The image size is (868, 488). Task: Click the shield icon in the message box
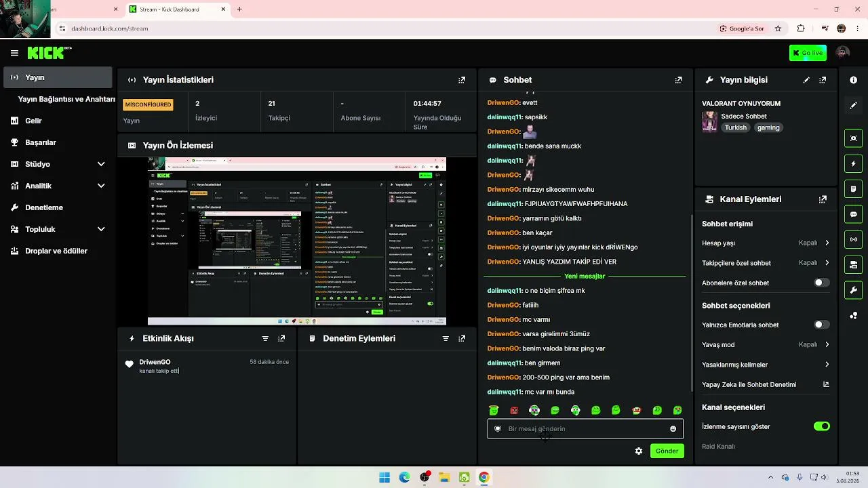[x=498, y=428]
